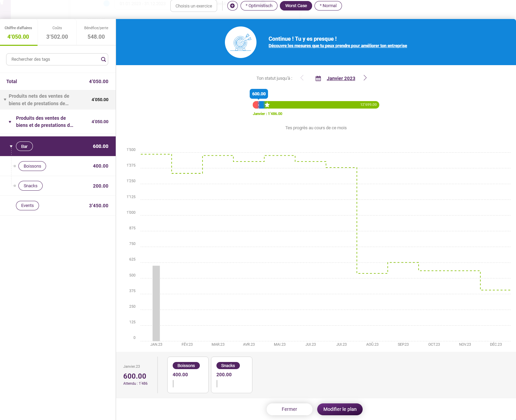Open the Coûts tab
516x420 pixels.
click(x=57, y=33)
